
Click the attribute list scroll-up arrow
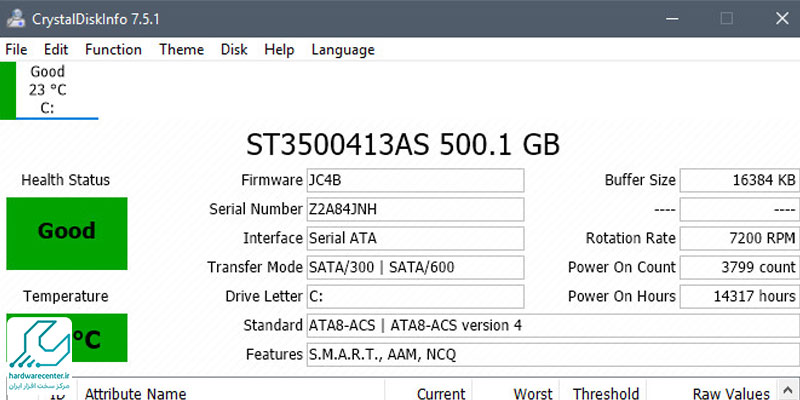click(788, 390)
